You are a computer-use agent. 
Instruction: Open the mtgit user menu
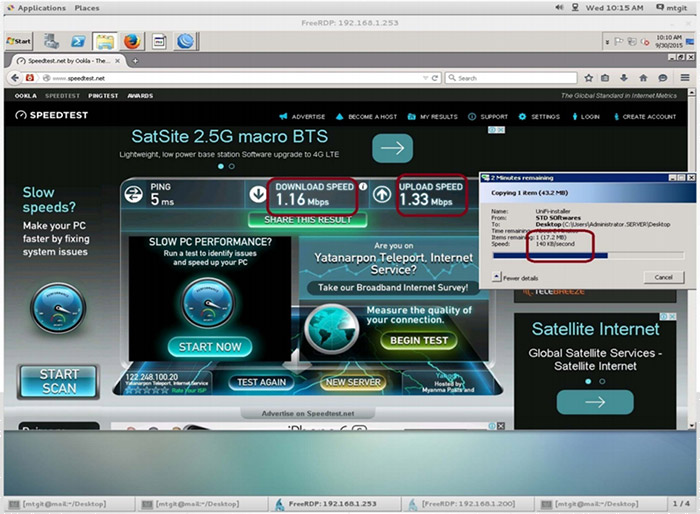672,8
